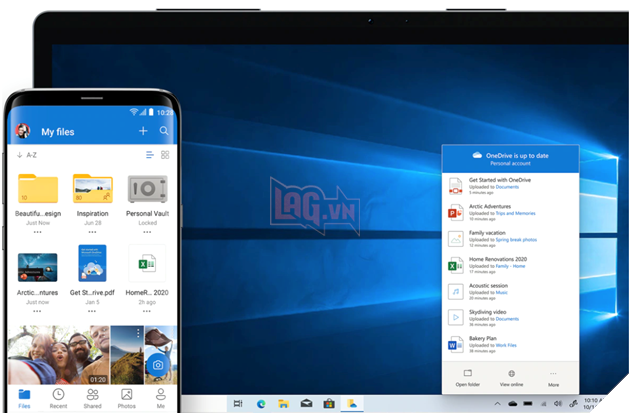The height and width of the screenshot is (413, 630).
Task: Open options dots under Arctic...ntures
Action: point(37,311)
